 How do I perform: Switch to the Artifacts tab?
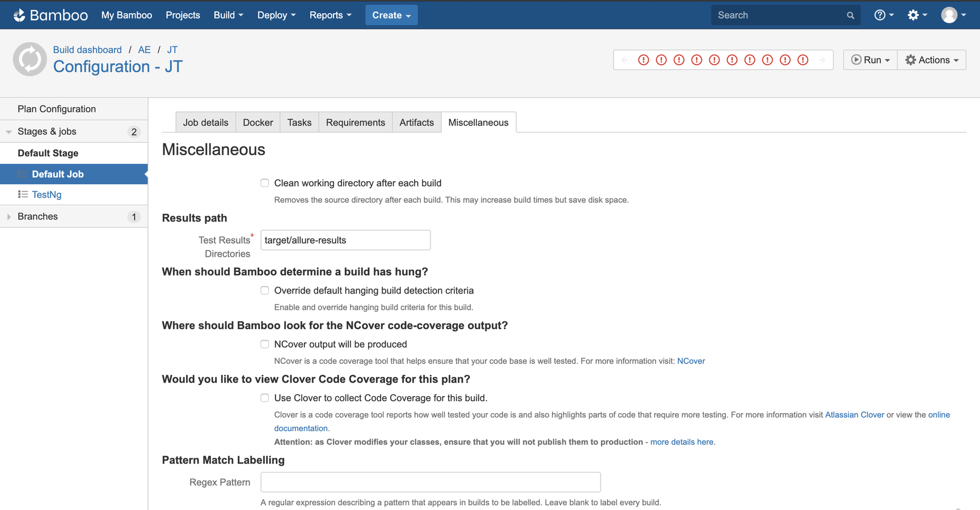pyautogui.click(x=417, y=122)
